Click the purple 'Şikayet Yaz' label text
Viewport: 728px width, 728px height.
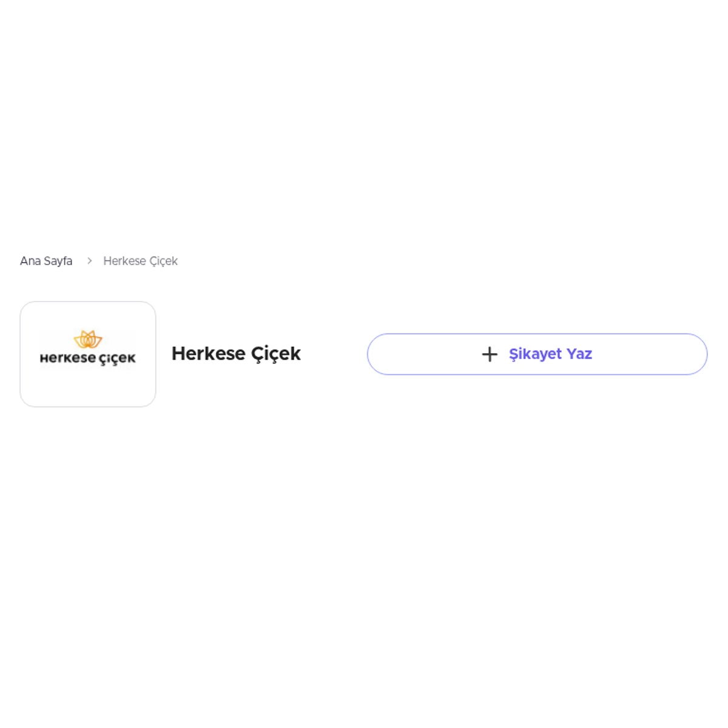[x=550, y=354]
